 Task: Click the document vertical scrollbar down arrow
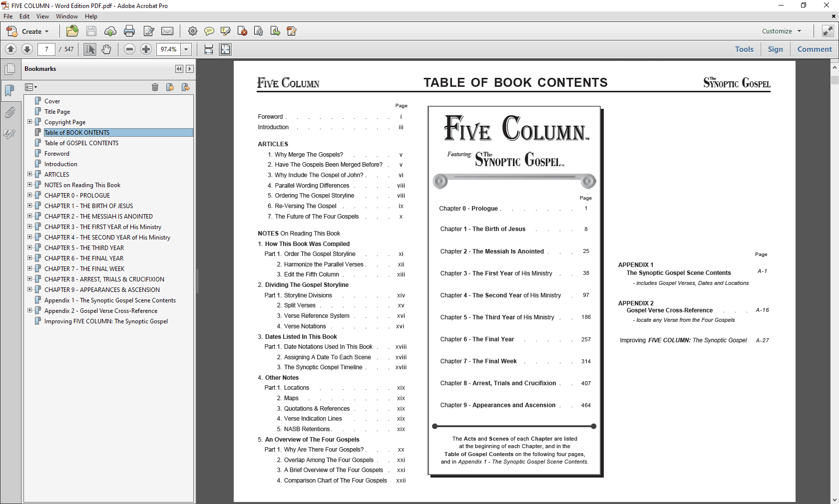coord(835,499)
